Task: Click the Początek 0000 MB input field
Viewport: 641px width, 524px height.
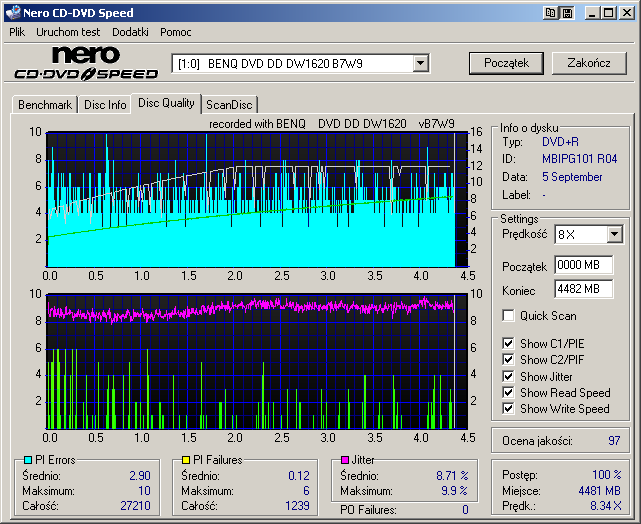Action: (x=584, y=265)
